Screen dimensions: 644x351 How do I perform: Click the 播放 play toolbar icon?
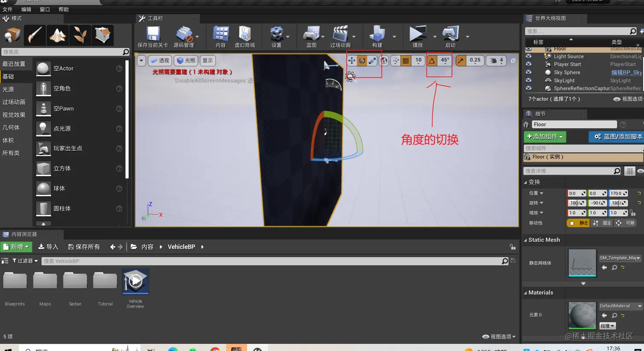click(x=417, y=37)
